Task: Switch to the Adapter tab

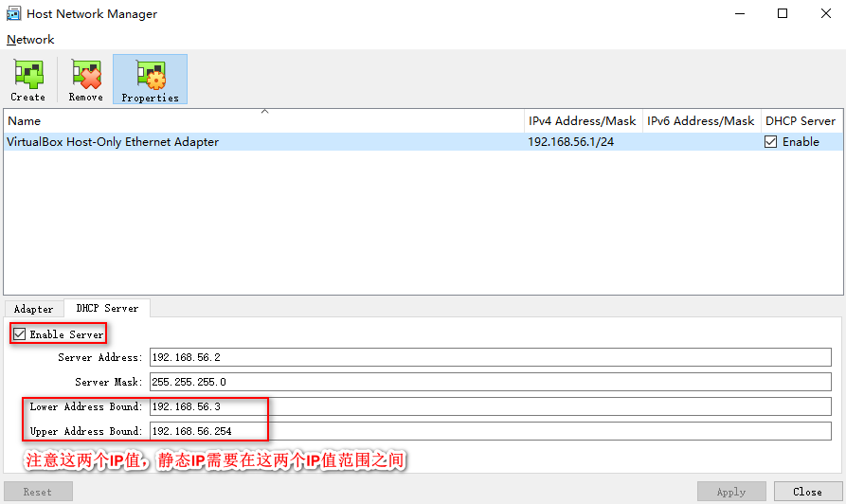Action: [x=33, y=309]
